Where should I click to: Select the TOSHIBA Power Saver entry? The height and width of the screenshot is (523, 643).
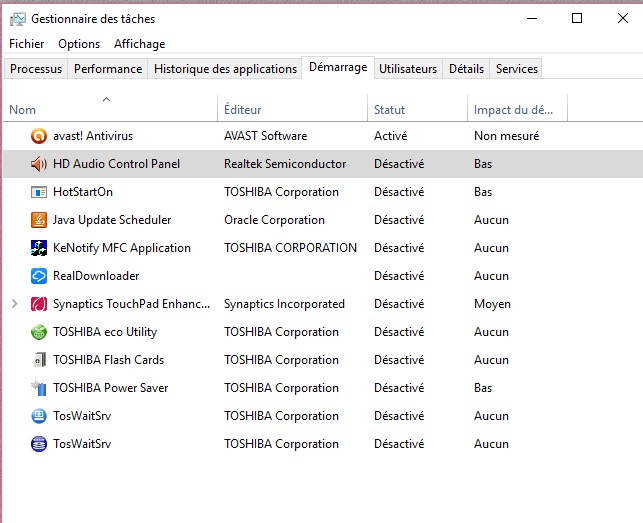110,388
